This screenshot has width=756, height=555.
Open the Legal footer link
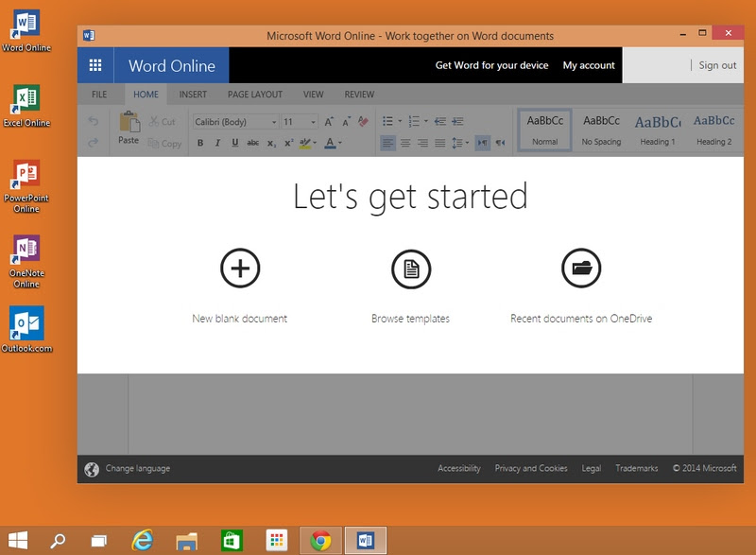click(x=592, y=468)
